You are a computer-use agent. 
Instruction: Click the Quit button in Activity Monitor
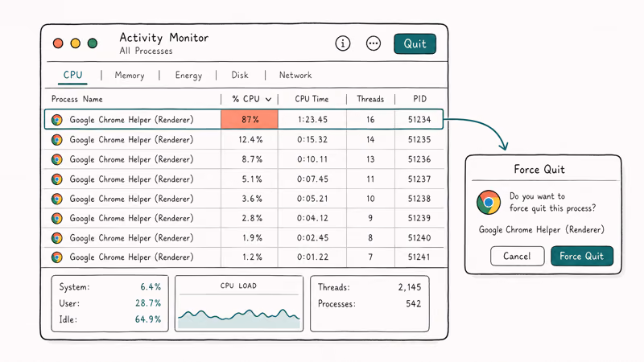coord(415,43)
